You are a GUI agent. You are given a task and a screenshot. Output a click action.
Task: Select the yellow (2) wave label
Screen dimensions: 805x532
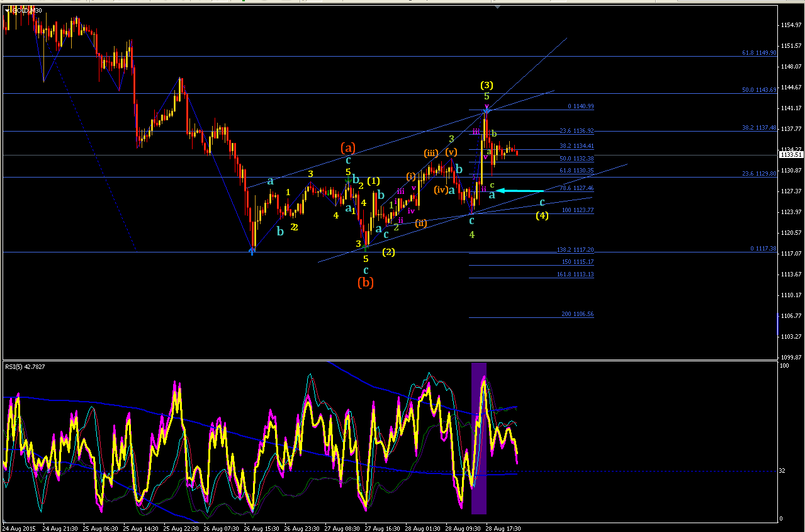point(388,252)
